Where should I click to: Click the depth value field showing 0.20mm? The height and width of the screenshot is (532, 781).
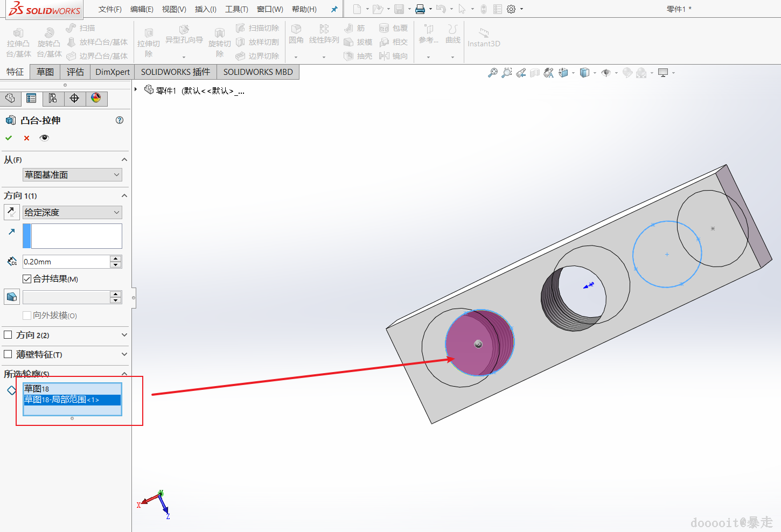[66, 262]
